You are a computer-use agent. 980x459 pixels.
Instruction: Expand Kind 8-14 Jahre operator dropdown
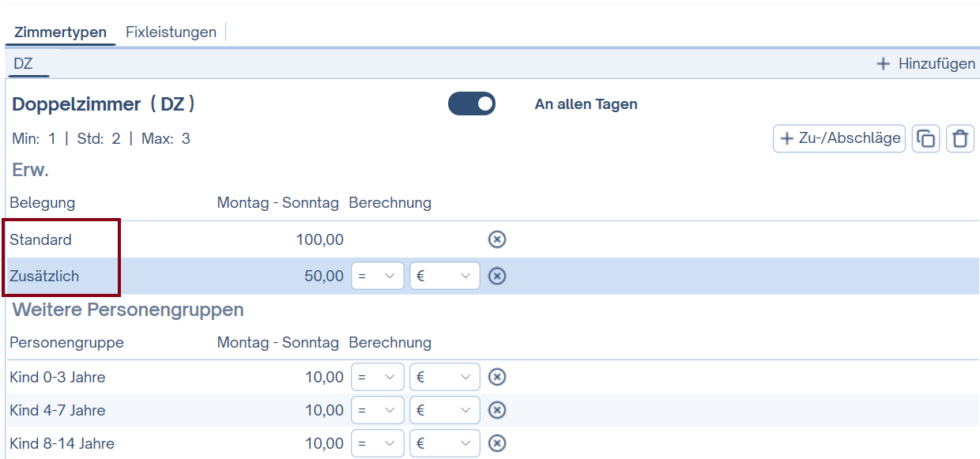[377, 443]
